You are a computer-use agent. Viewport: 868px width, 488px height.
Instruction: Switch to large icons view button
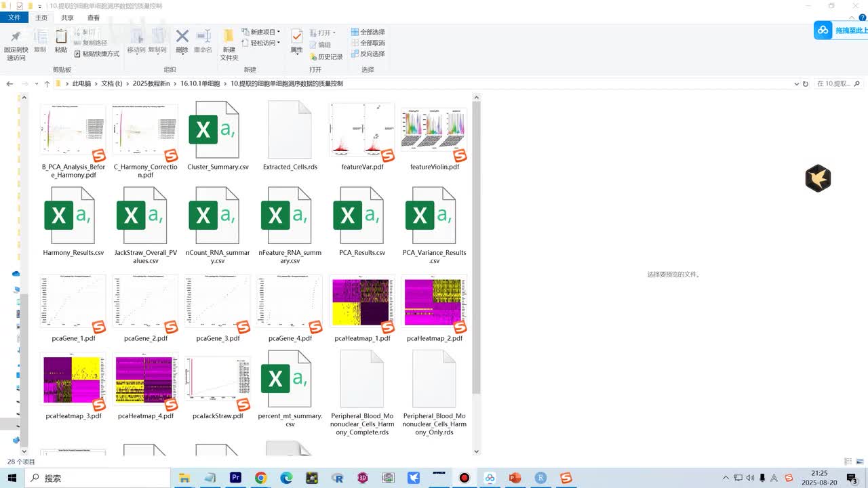[860, 462]
